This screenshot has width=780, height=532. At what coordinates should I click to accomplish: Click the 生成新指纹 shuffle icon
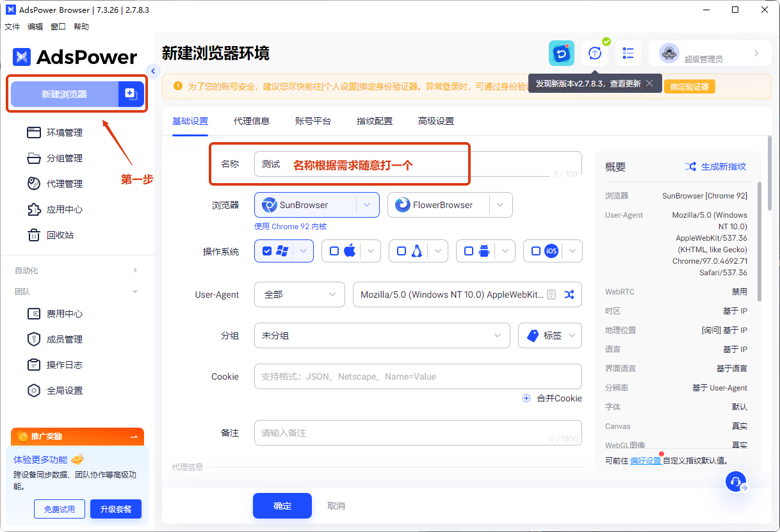(x=690, y=166)
